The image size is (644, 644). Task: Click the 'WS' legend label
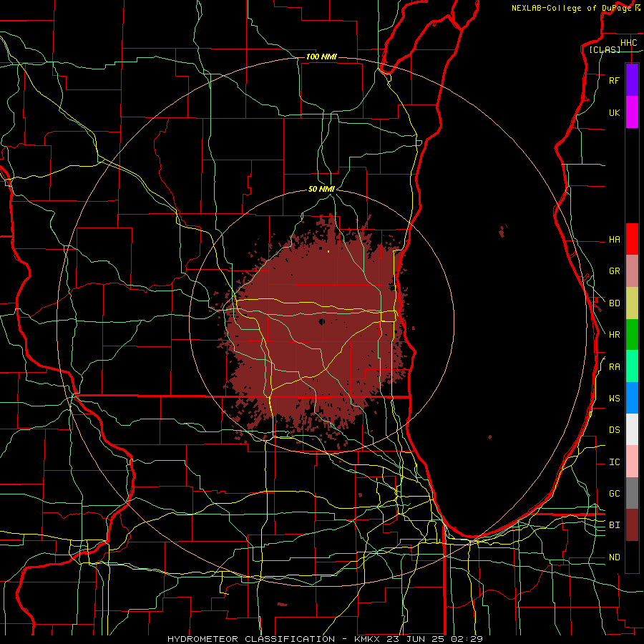pyautogui.click(x=614, y=399)
